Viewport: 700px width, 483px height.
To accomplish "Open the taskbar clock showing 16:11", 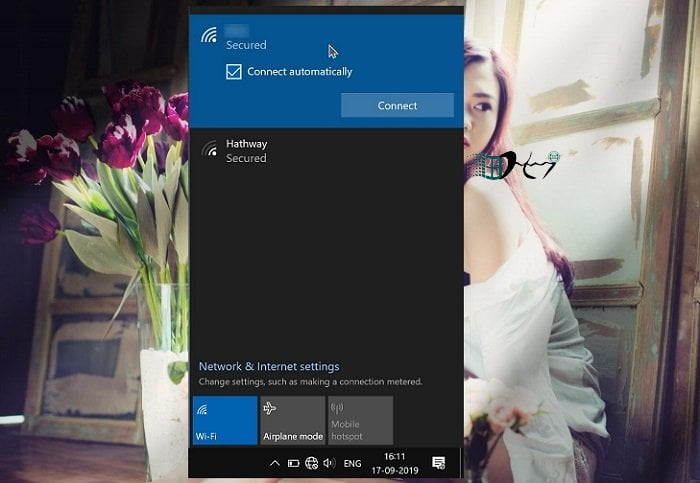I will click(x=396, y=464).
